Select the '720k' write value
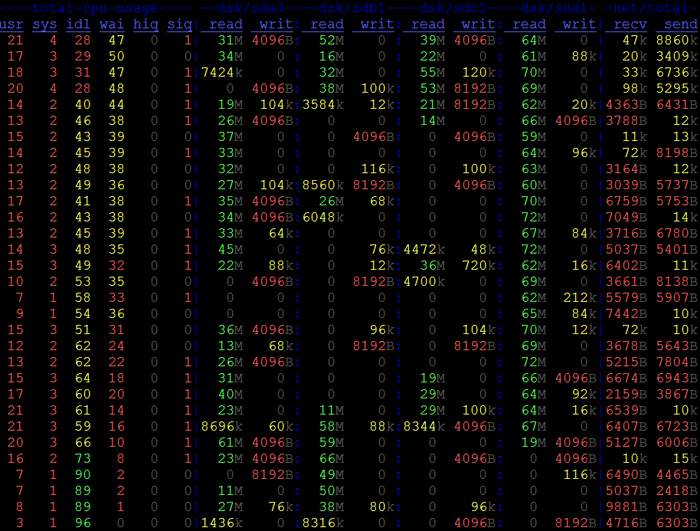The height and width of the screenshot is (531, 700). 479,265
